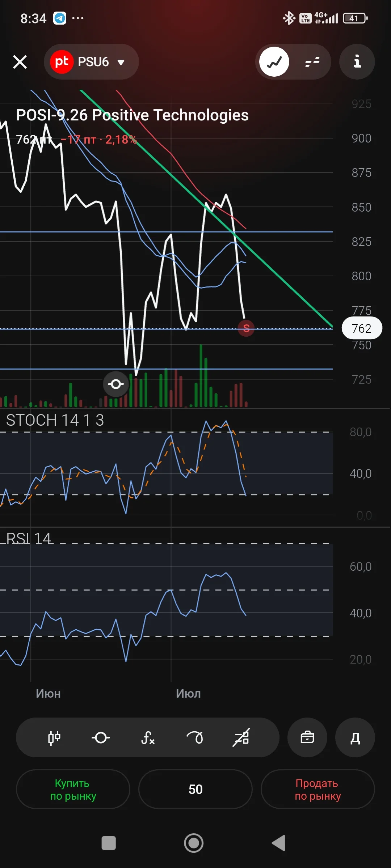
Task: Tap the 850 price scale label
Action: [361, 207]
